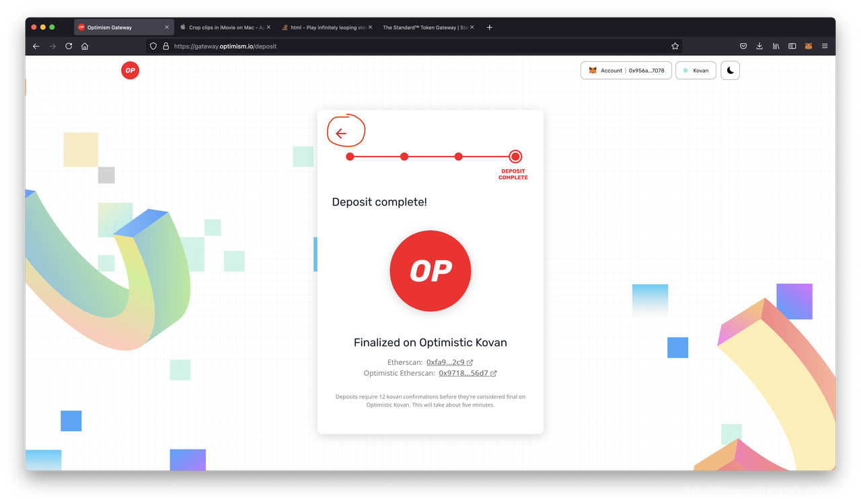Focus the gateway.optimism.io address bar
This screenshot has width=861, height=504.
(x=414, y=46)
